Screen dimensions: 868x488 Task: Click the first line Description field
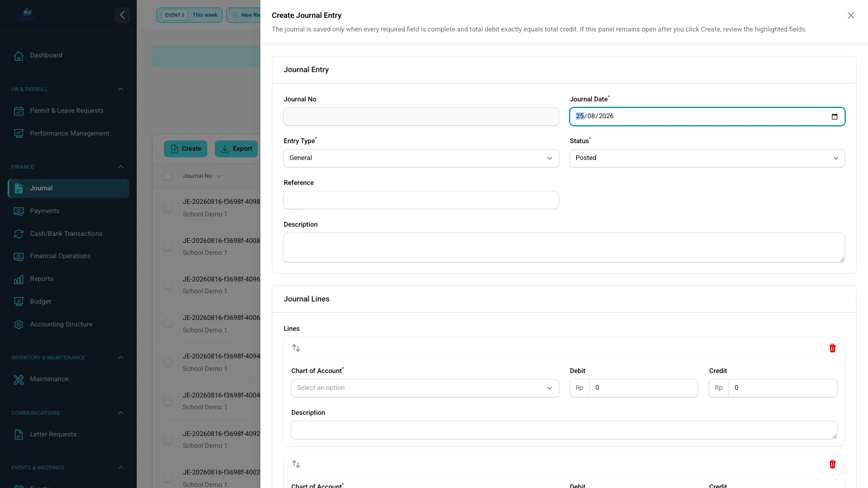pos(564,430)
